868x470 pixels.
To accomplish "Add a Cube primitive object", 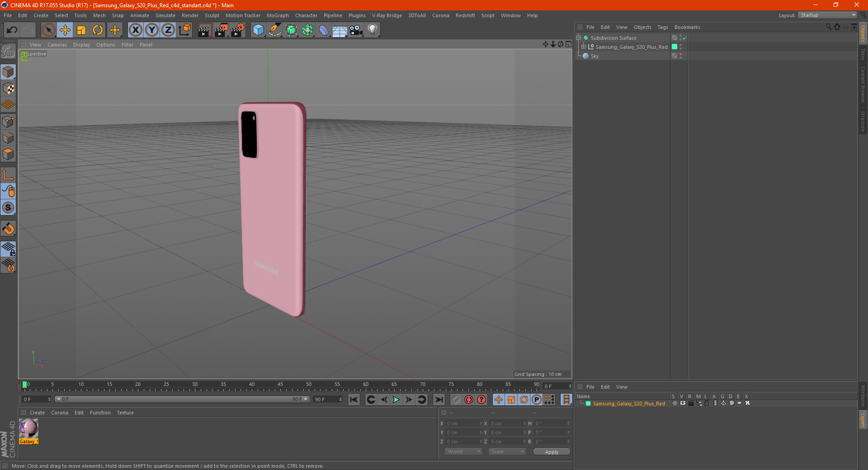I will point(258,30).
